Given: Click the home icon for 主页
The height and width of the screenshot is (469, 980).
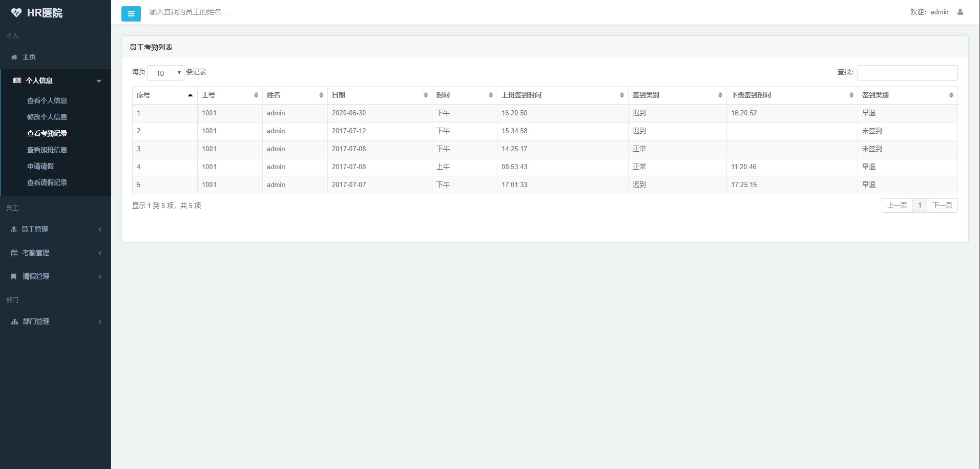Looking at the screenshot, I should [14, 57].
